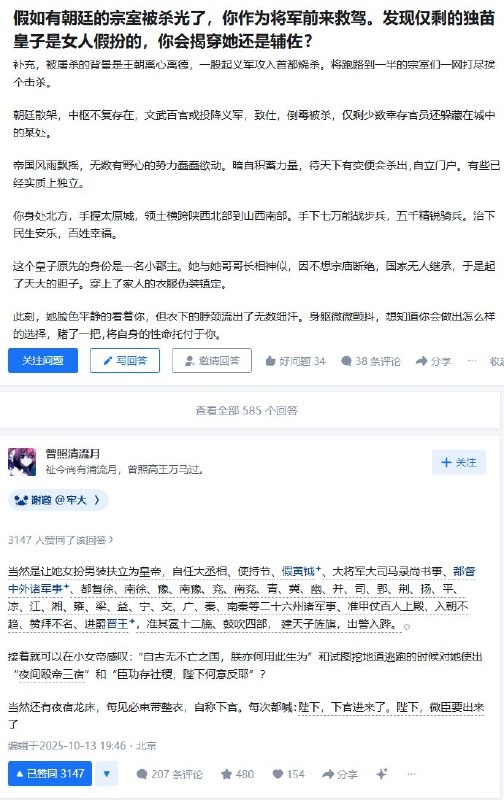
Task: Favorite the answer with star 480
Action: [x=237, y=774]
